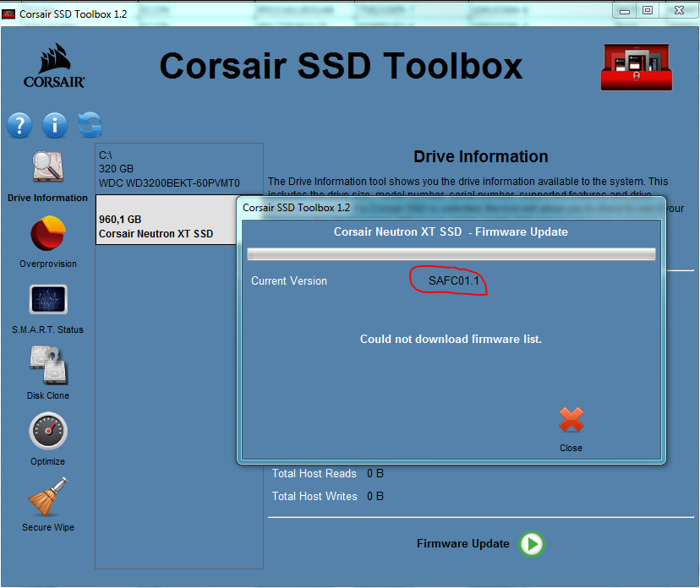This screenshot has height=588, width=700.
Task: Click the SAFC01.1 version value
Action: (454, 280)
